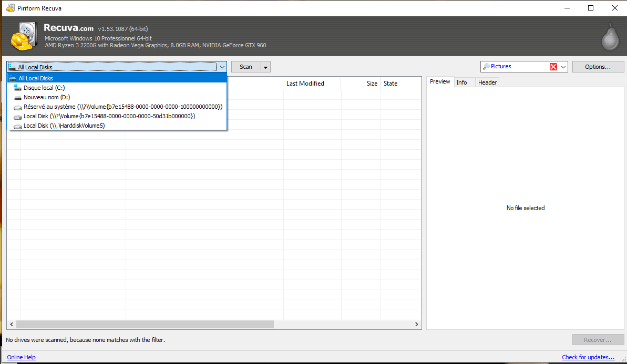Select All Local Disks from the list
This screenshot has width=627, height=364.
117,78
